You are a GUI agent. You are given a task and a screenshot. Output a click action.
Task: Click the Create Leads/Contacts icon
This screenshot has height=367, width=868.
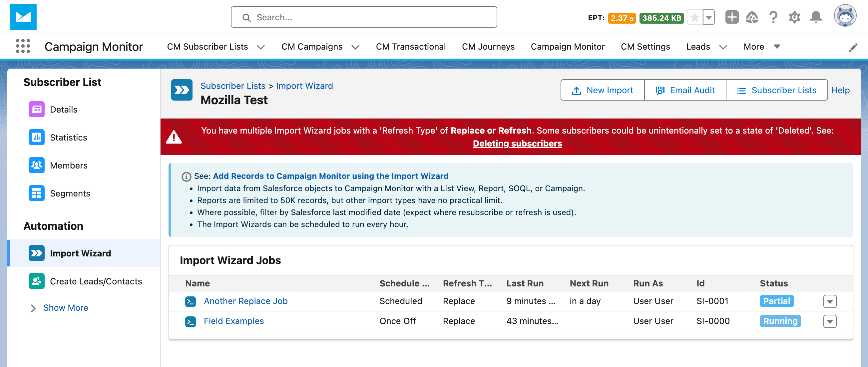pos(36,281)
